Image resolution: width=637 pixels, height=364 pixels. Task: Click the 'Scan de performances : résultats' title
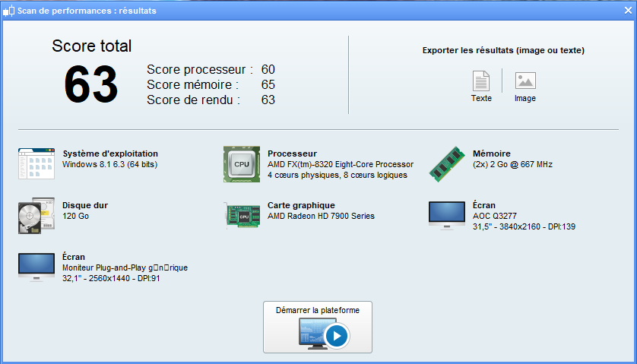pyautogui.click(x=87, y=11)
